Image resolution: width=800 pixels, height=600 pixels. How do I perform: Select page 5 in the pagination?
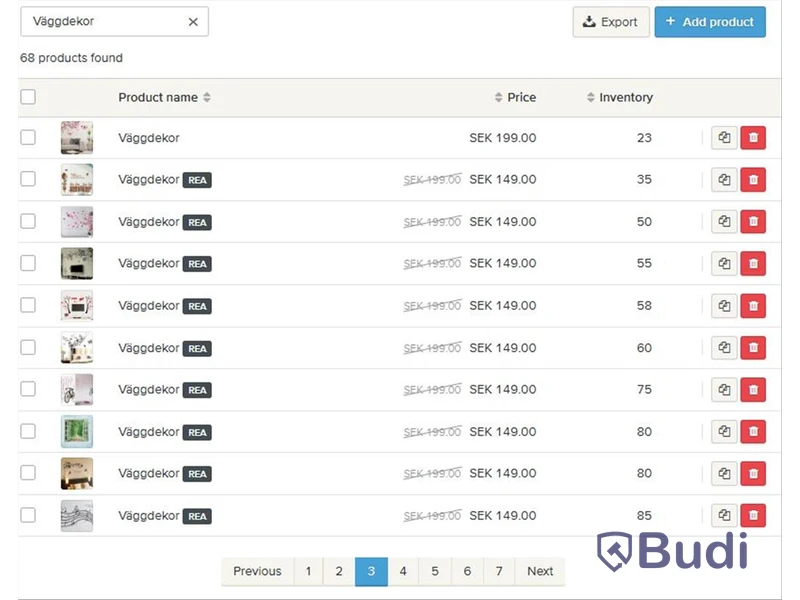pyautogui.click(x=435, y=571)
